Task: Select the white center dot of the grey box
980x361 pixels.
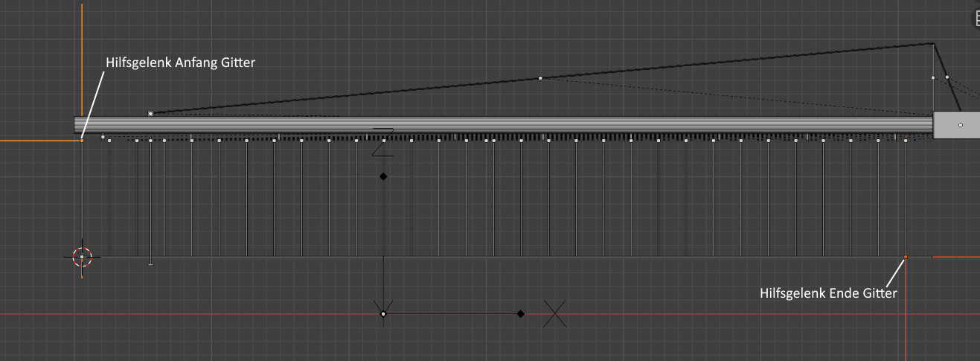Action: (961, 125)
